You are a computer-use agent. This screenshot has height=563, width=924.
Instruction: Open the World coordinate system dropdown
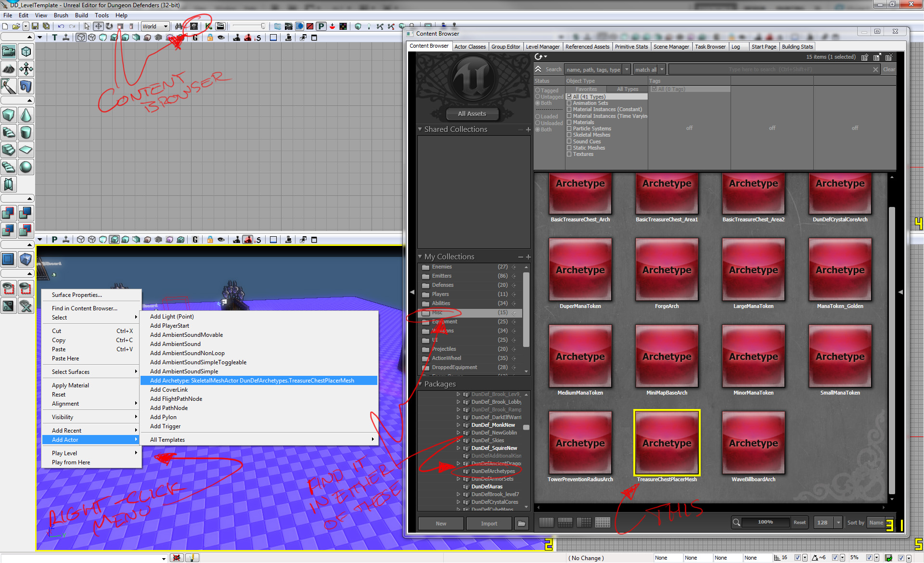coord(155,26)
